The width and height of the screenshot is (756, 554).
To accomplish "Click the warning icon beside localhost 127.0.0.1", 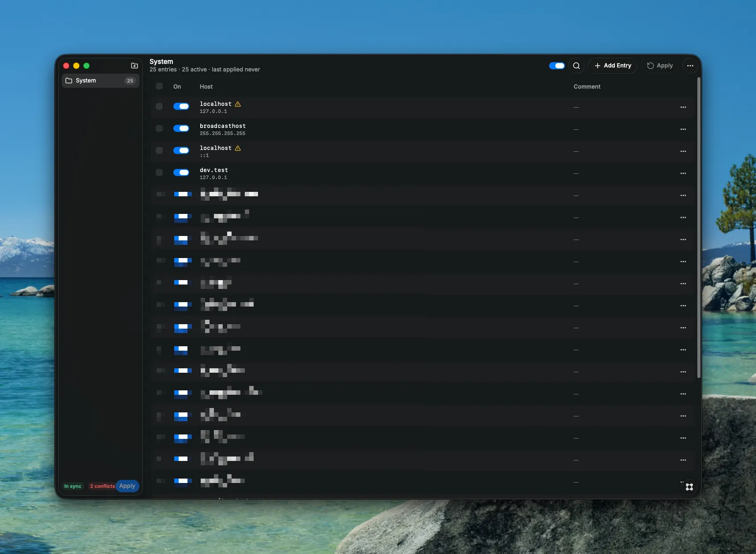I will 238,104.
